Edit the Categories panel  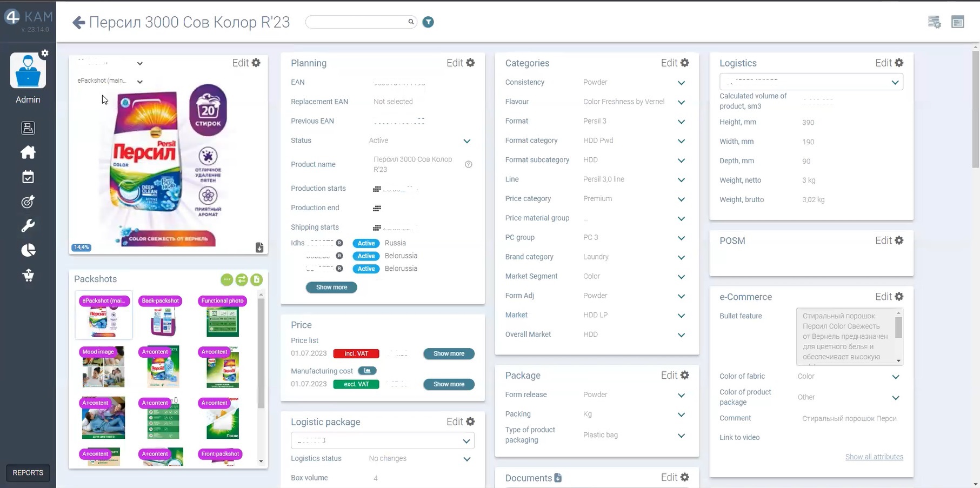pyautogui.click(x=675, y=63)
